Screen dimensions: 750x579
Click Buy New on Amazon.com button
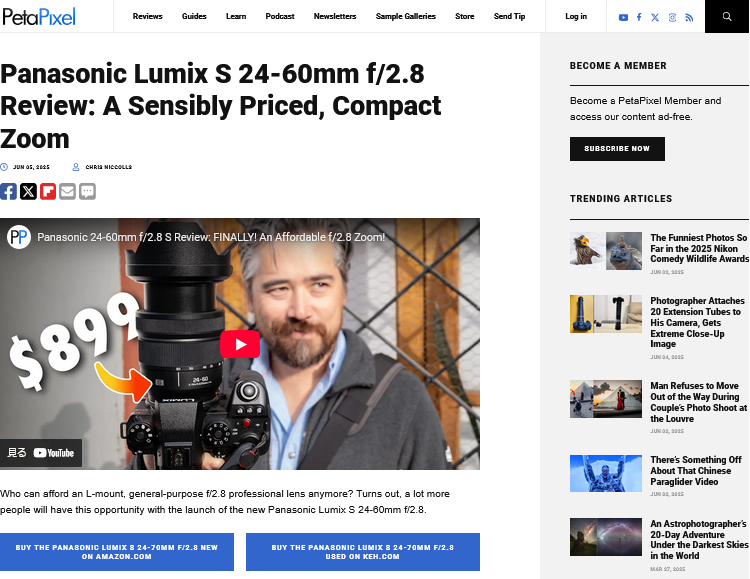(x=117, y=552)
